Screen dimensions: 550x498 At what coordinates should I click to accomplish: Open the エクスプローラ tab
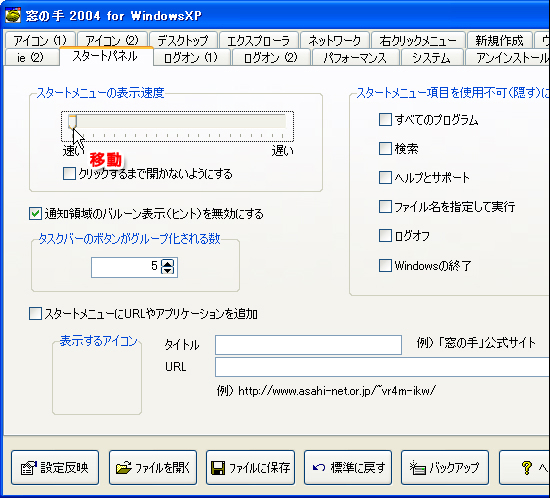pyautogui.click(x=259, y=40)
